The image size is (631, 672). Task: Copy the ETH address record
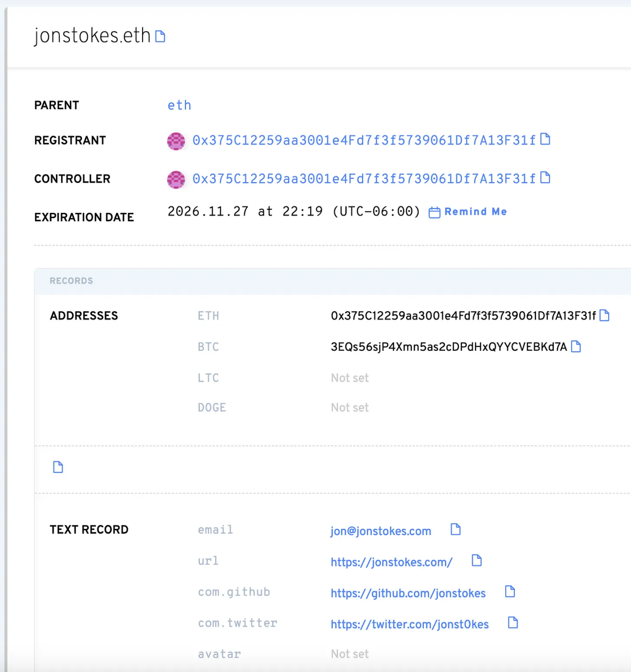coord(605,316)
